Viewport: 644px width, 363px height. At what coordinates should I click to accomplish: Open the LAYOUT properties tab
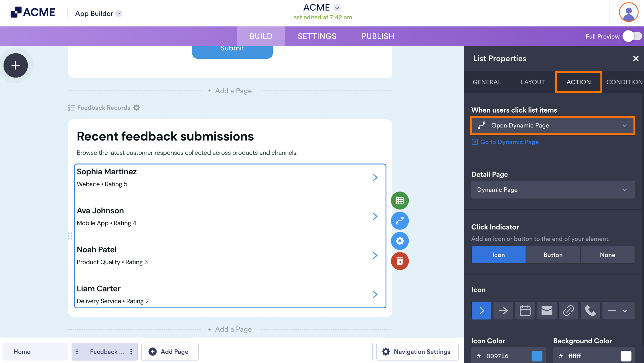point(533,82)
